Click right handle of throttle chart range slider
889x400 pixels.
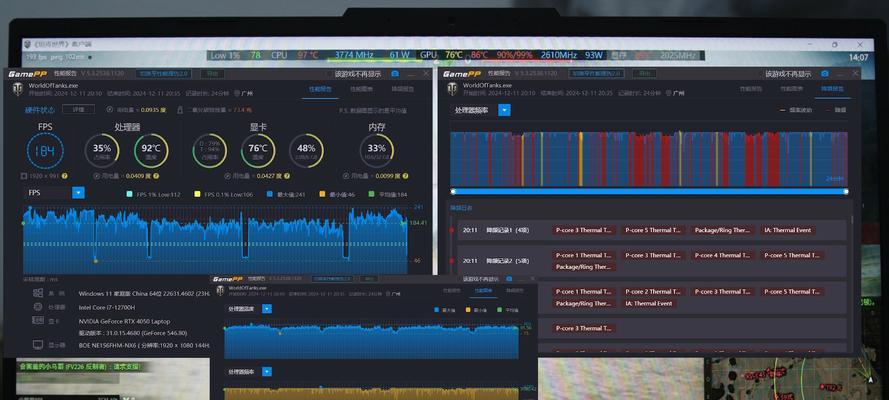846,192
